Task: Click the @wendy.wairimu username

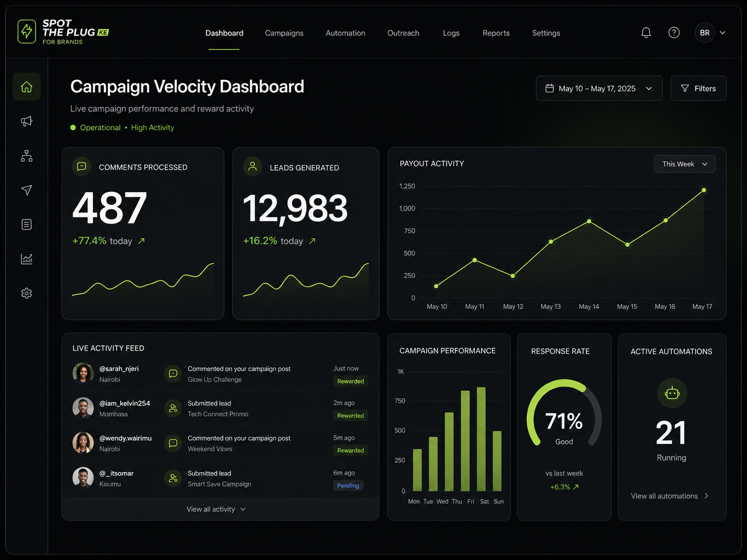Action: point(125,438)
